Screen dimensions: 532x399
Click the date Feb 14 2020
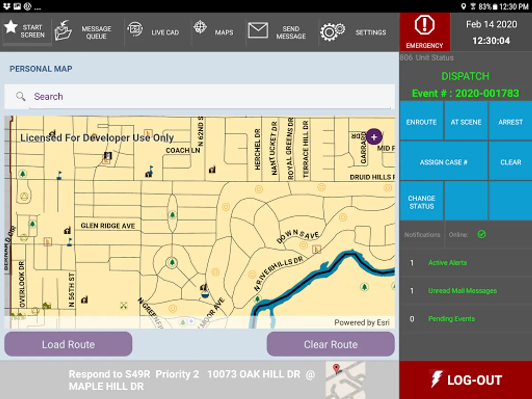click(491, 24)
